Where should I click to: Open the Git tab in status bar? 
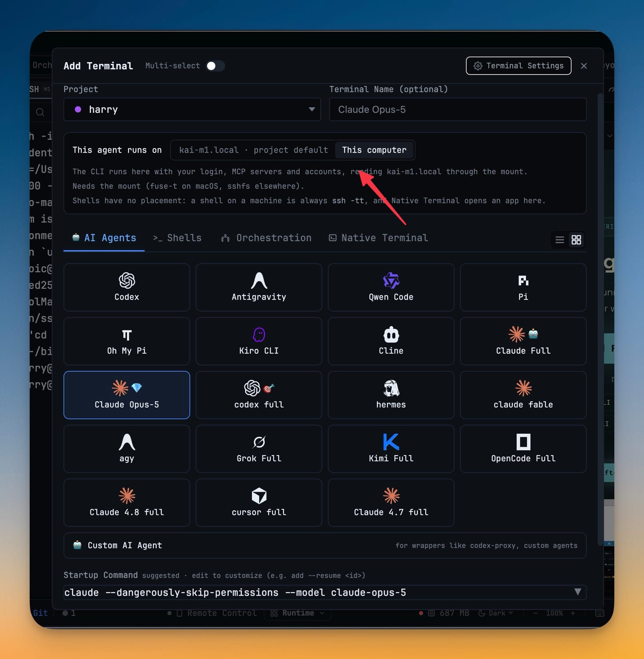coord(40,613)
